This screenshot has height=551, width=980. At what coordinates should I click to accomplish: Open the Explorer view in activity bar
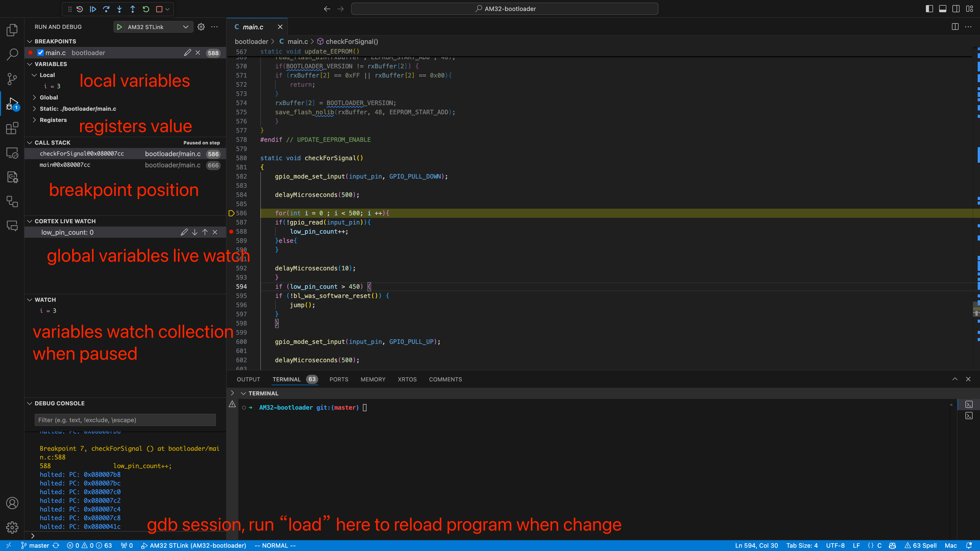pos(12,30)
